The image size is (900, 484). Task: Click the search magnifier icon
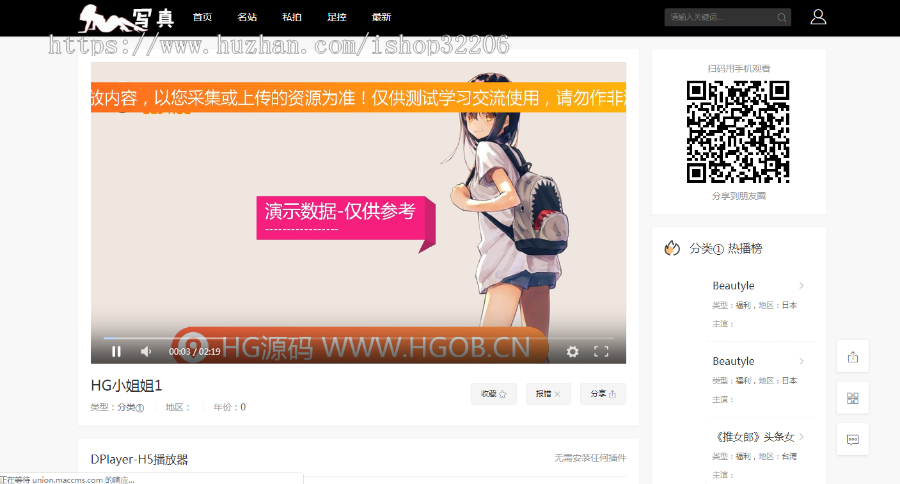(782, 17)
